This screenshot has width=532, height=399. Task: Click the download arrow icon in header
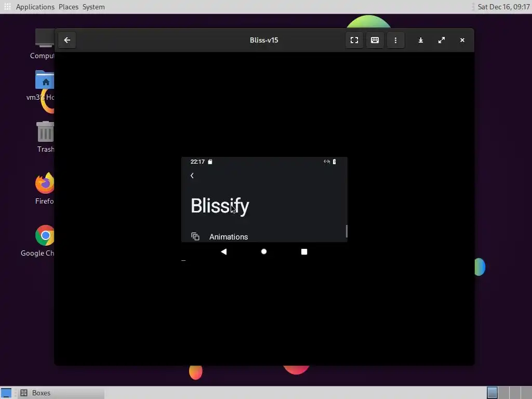click(421, 40)
